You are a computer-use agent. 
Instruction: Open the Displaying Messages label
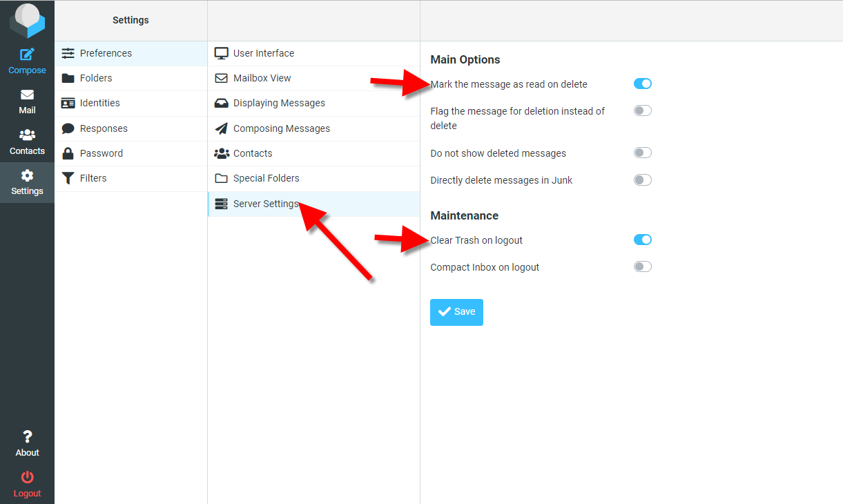(279, 103)
